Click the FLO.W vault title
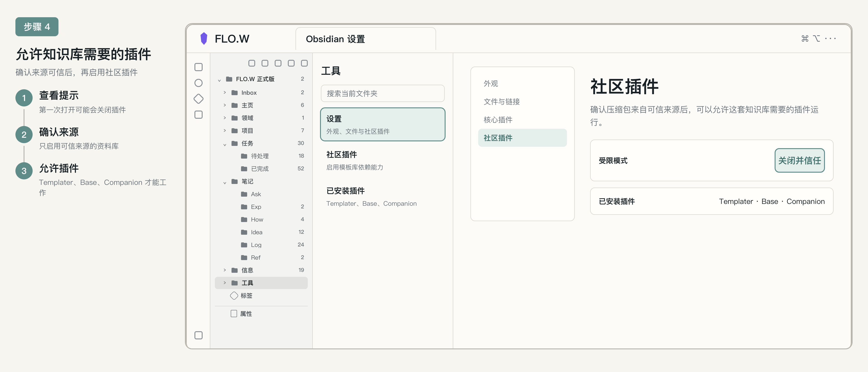The height and width of the screenshot is (372, 868). coord(232,39)
